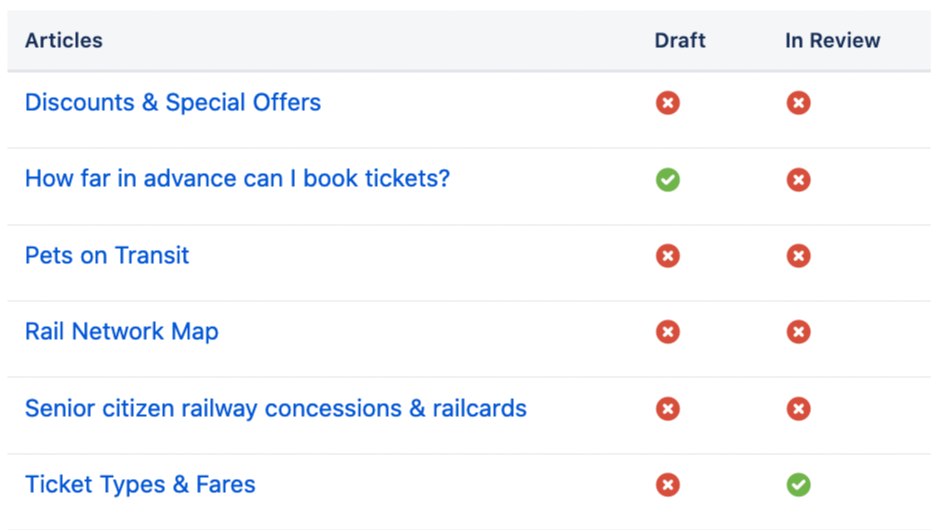Open the Discounts & Special Offers article

click(x=173, y=103)
